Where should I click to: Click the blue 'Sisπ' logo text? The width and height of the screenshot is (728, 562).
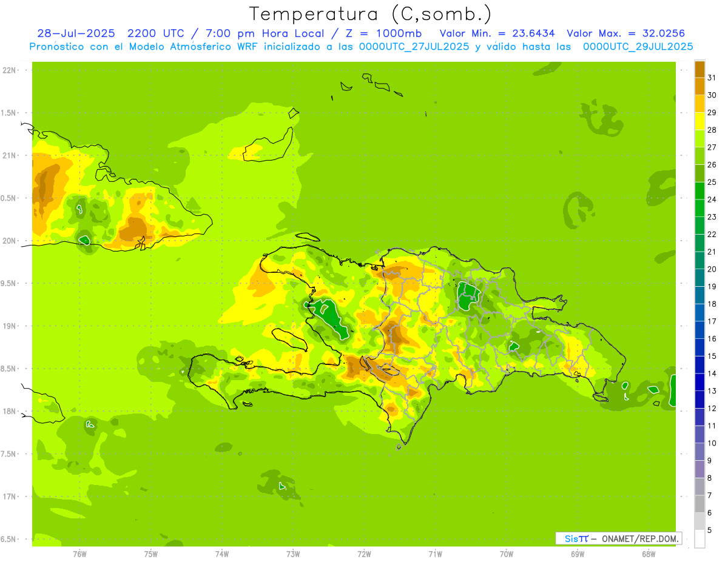tap(576, 538)
